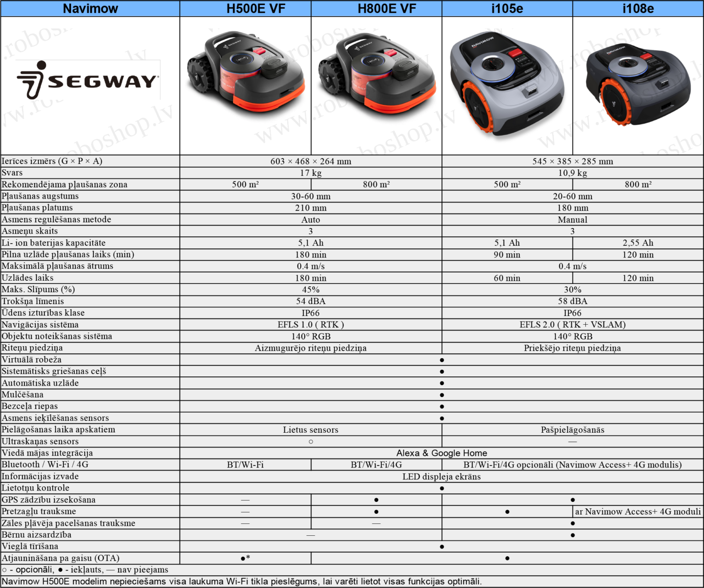
Task: Click '800 m²' under i108e
Action: point(638,185)
